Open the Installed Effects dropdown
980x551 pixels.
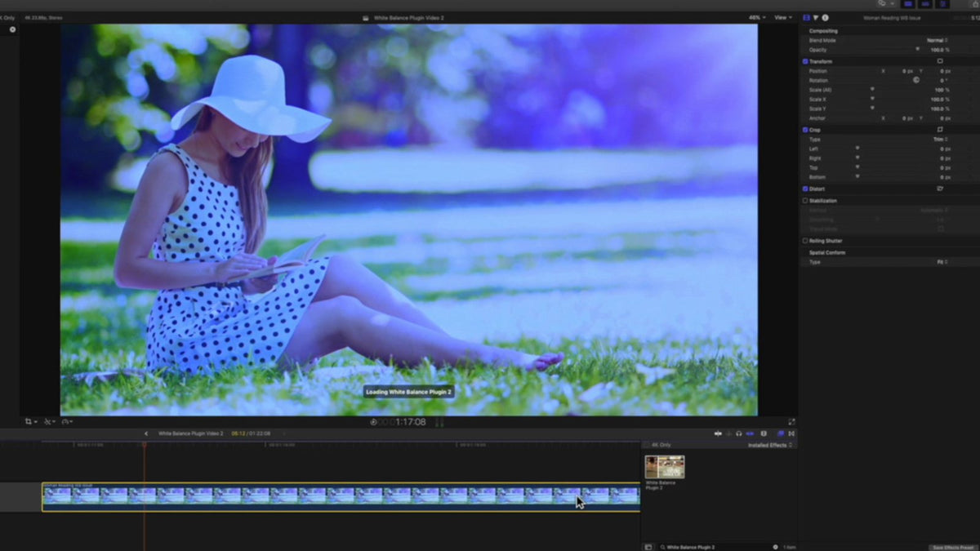pyautogui.click(x=770, y=445)
